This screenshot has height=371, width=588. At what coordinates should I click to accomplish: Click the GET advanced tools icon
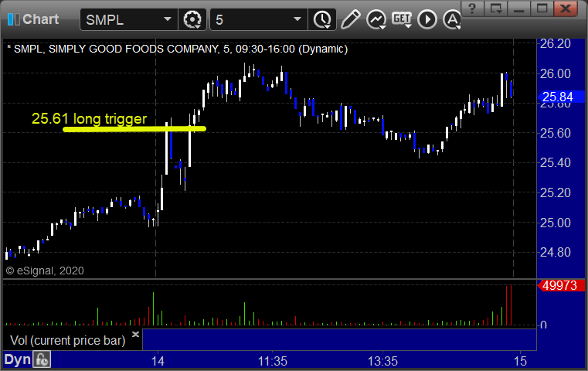click(x=402, y=19)
